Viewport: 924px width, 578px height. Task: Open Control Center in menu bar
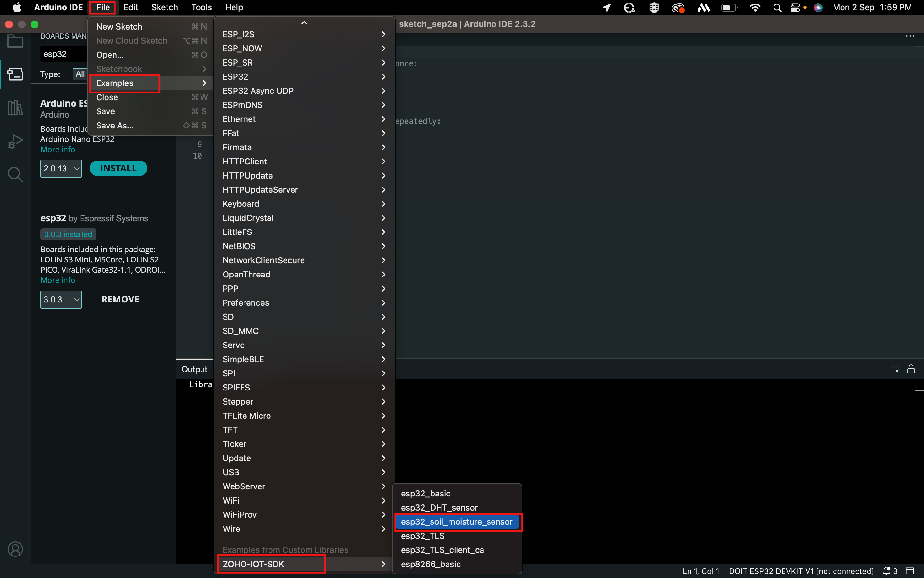click(x=795, y=8)
